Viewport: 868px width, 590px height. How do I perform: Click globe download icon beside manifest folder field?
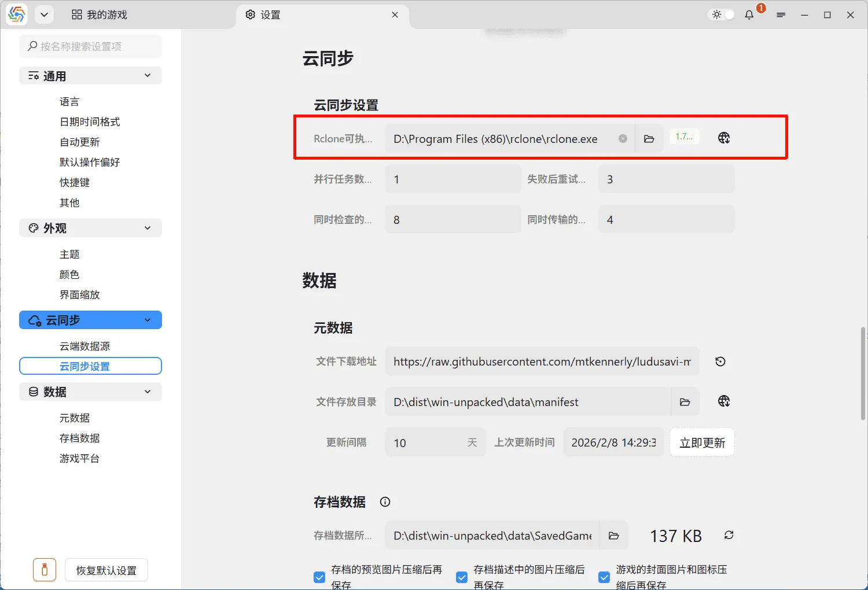click(x=723, y=401)
